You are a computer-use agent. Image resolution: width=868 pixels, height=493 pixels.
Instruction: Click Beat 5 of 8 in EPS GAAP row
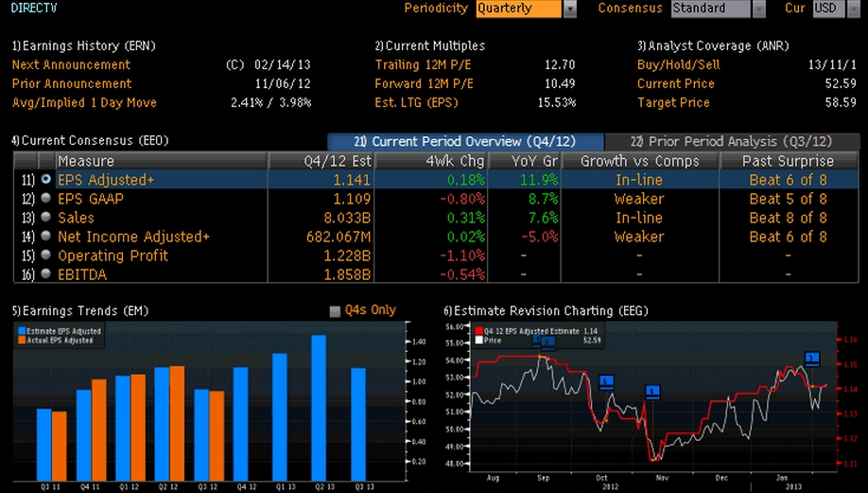point(789,199)
